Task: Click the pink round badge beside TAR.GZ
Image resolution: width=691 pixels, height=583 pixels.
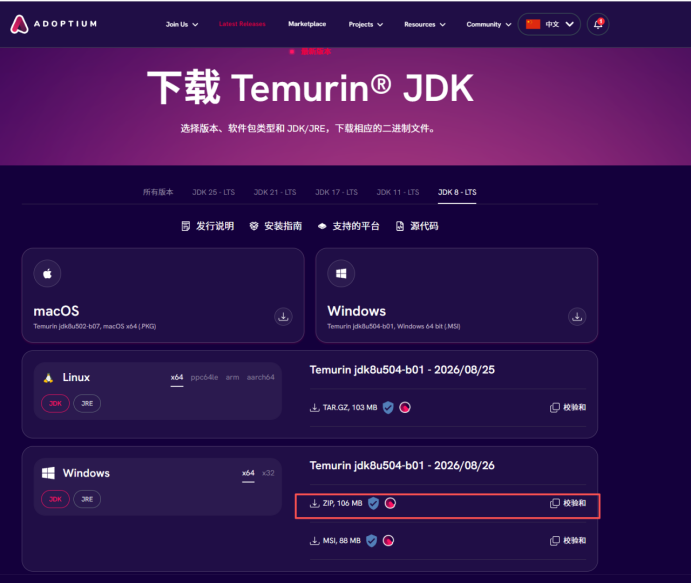Action: 405,408
